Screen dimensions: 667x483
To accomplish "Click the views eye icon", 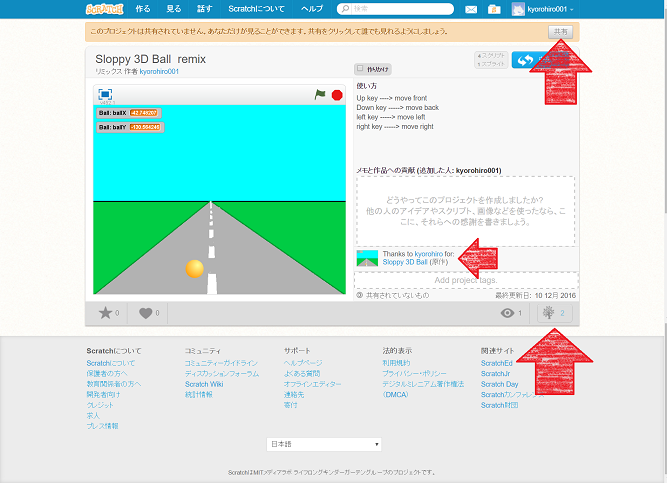I will (507, 313).
